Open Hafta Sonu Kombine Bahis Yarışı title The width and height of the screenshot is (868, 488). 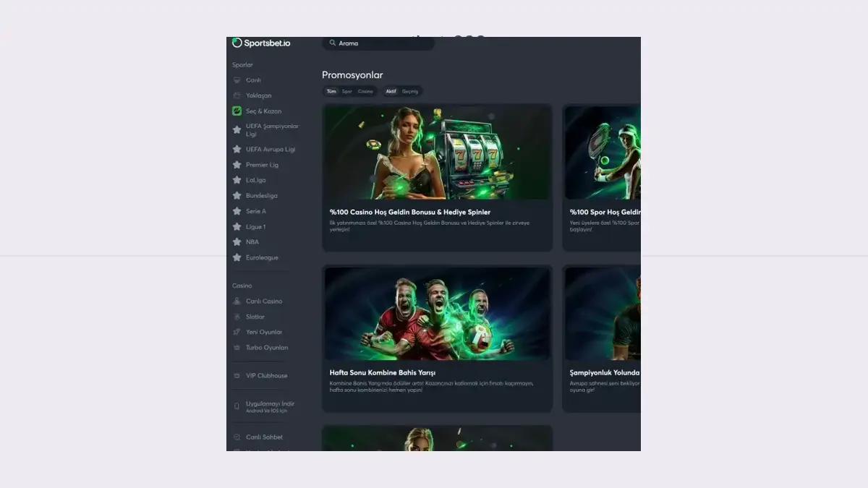tap(382, 373)
